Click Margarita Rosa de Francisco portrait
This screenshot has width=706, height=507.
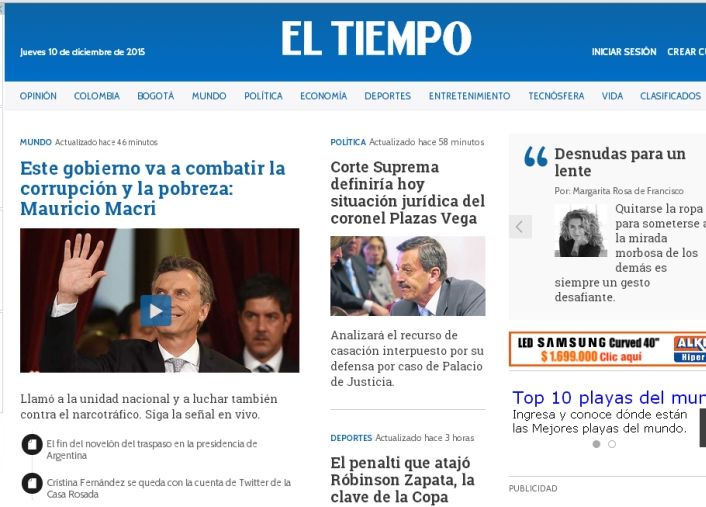click(580, 231)
